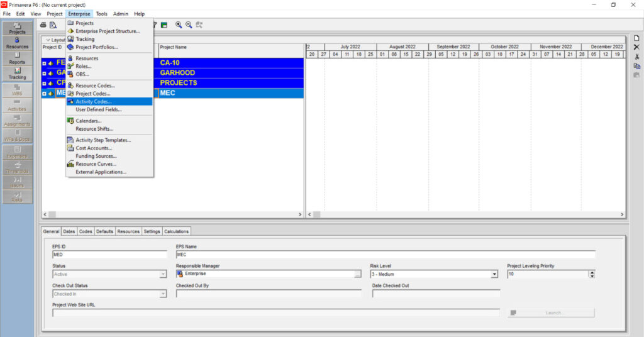Open the Project menu

click(55, 14)
